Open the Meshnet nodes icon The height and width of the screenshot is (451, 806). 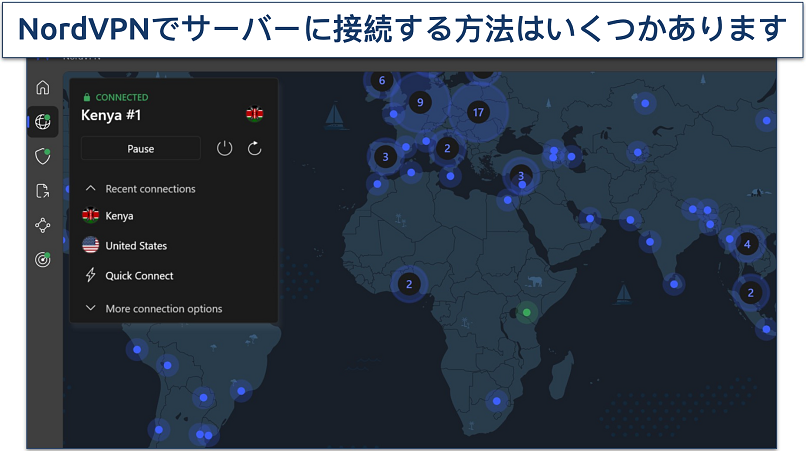click(x=42, y=225)
